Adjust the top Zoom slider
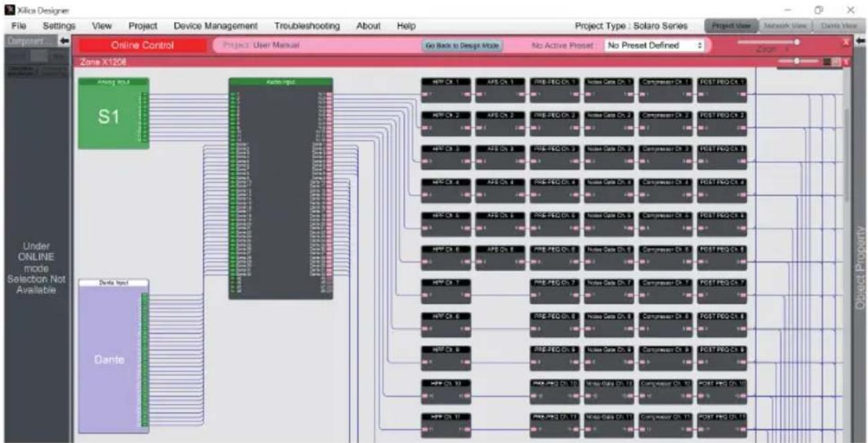The height and width of the screenshot is (443, 868). tap(768, 41)
